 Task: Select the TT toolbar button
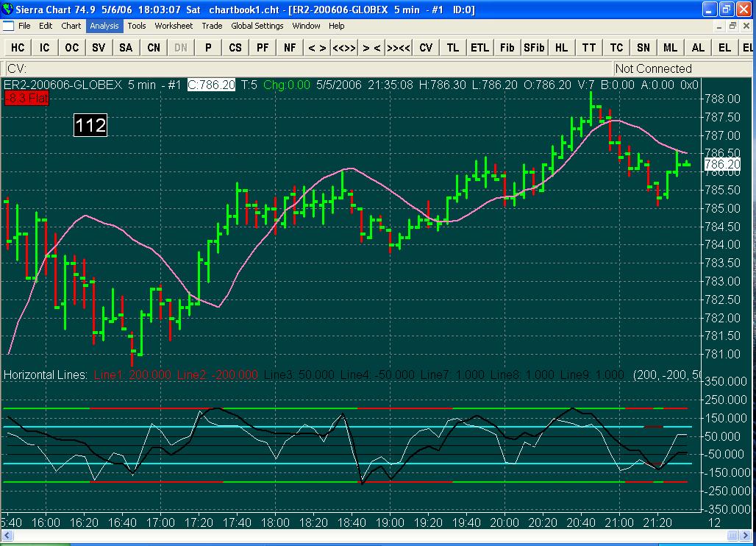[589, 48]
